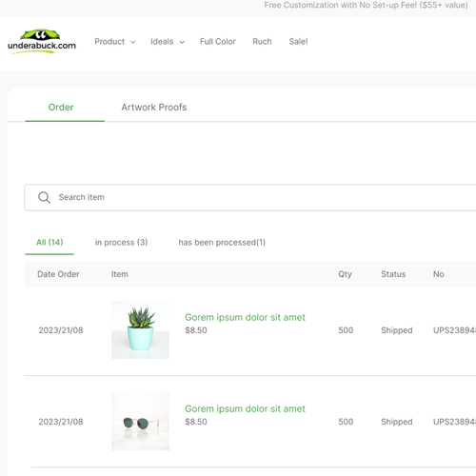Go to the Sale! page
476x476 pixels.
point(298,42)
